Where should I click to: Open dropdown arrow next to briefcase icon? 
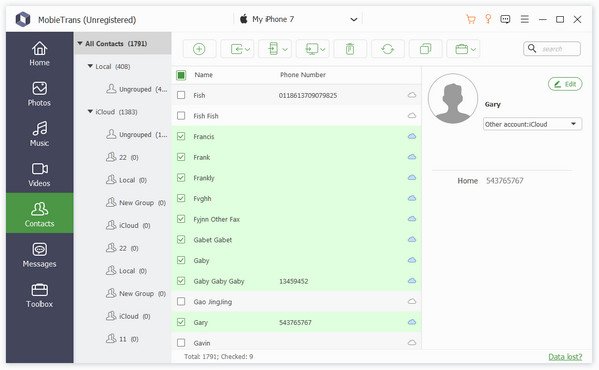point(473,49)
